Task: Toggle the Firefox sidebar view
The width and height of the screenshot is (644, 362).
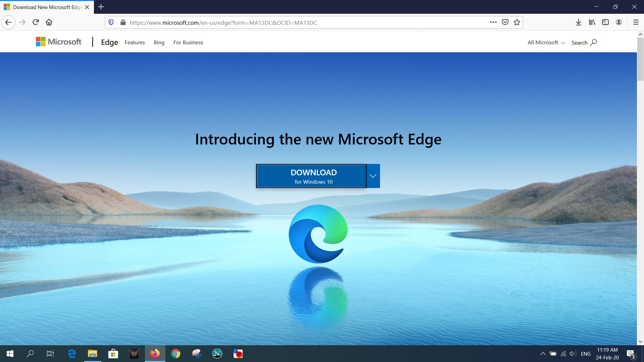Action: point(605,22)
